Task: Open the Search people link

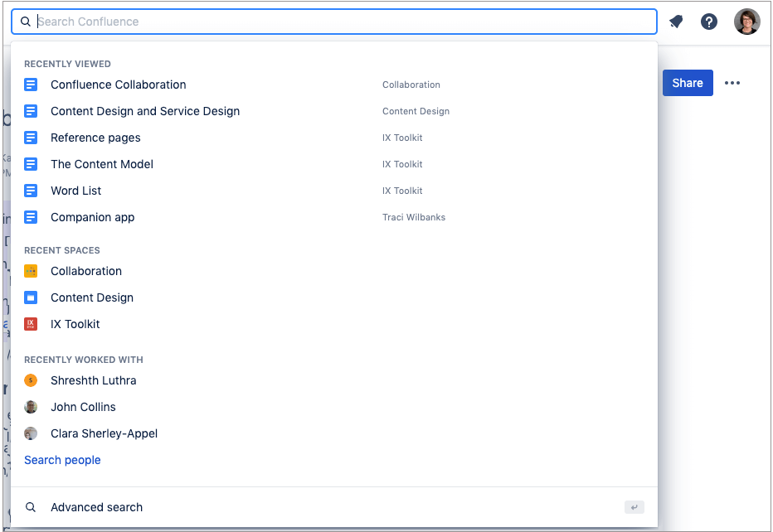Action: pyautogui.click(x=62, y=459)
